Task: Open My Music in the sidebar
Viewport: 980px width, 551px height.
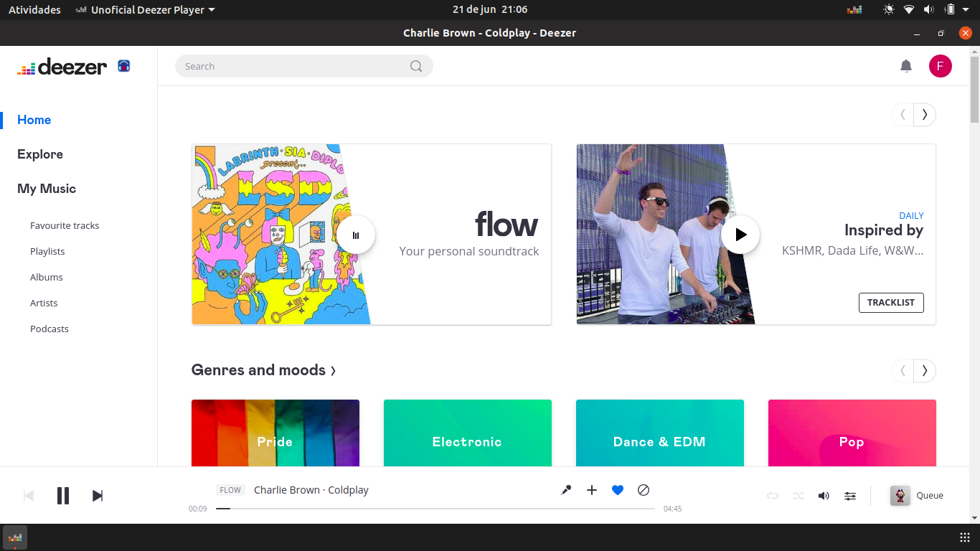Action: pos(47,189)
